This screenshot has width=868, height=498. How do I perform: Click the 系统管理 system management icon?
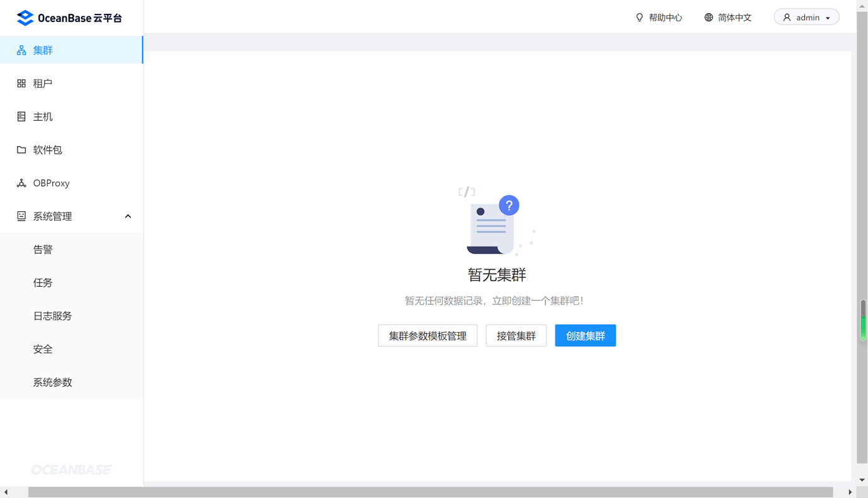click(x=21, y=216)
